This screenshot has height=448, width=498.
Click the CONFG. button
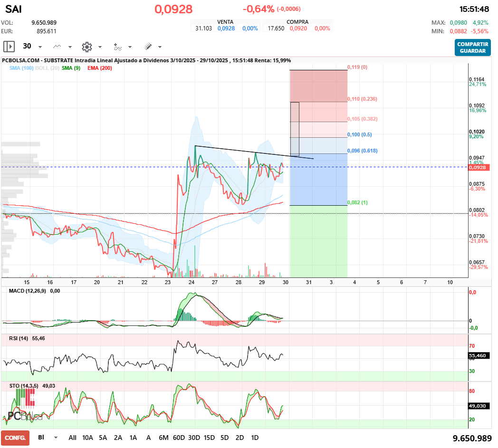click(15, 438)
